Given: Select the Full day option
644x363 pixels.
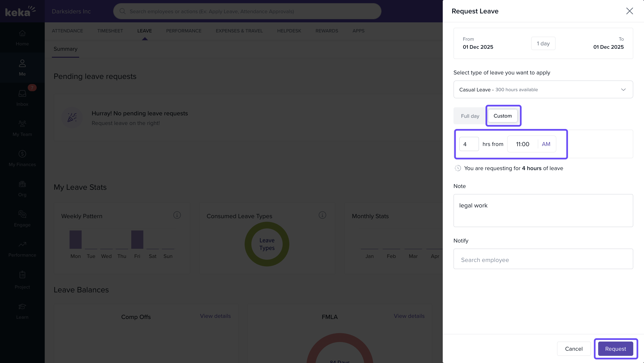Looking at the screenshot, I should [470, 116].
